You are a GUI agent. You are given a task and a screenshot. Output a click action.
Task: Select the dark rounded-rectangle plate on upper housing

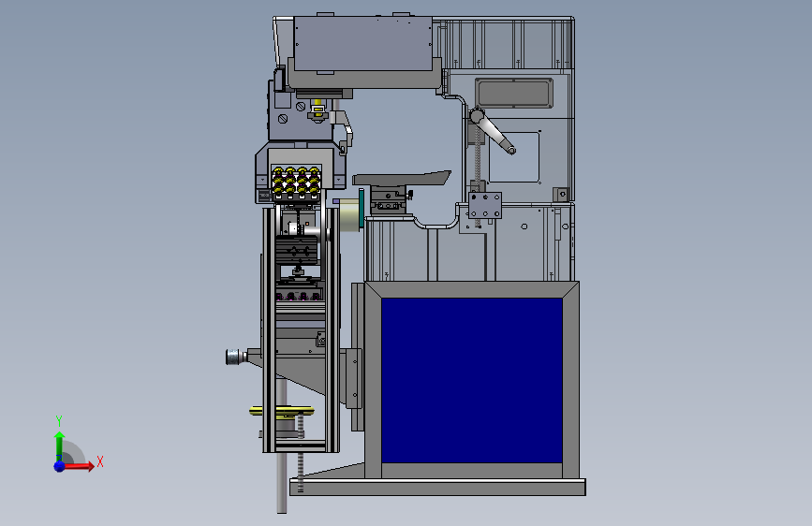coord(514,94)
